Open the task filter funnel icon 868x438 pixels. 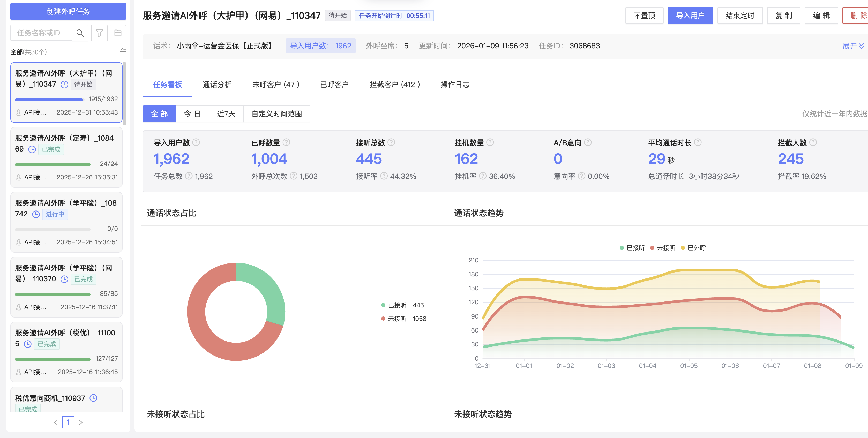99,33
